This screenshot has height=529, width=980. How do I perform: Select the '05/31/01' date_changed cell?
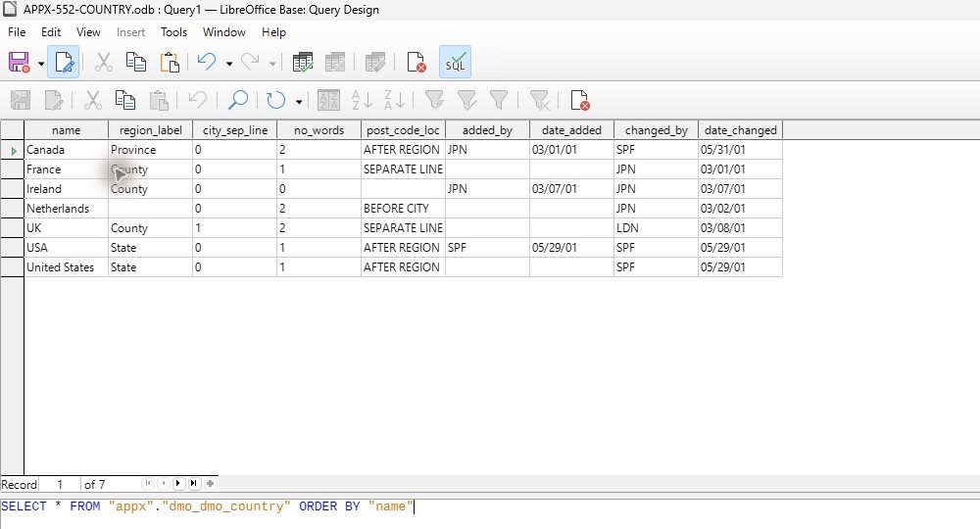pos(741,150)
